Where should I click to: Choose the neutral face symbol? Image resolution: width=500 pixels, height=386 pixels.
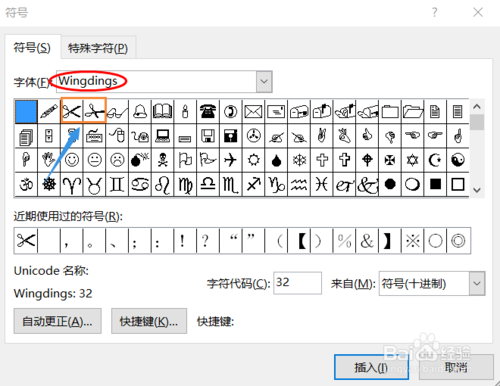click(x=94, y=160)
